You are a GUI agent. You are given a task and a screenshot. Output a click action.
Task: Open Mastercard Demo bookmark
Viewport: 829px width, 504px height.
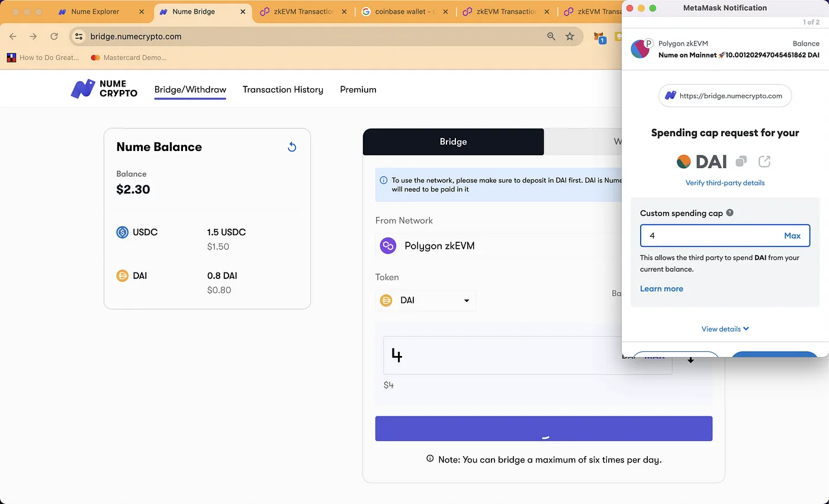click(x=128, y=57)
